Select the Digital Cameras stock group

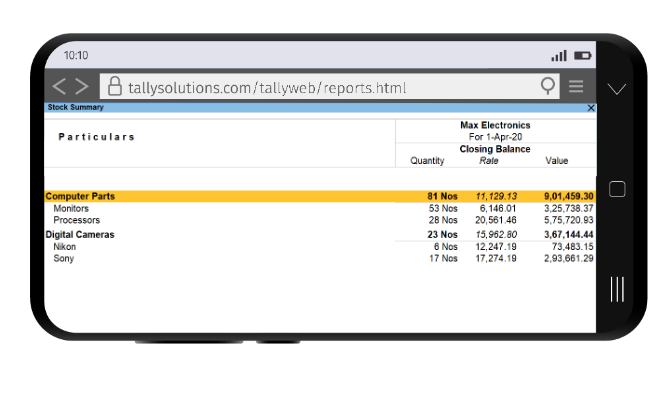(x=80, y=235)
